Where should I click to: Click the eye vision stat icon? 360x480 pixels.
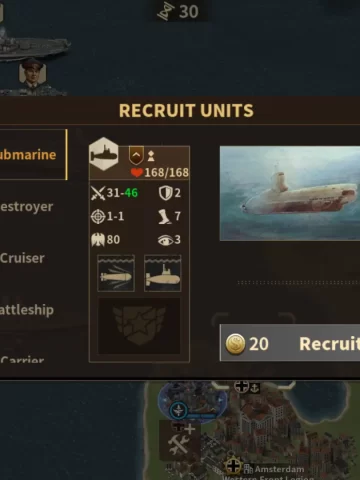coord(165,240)
